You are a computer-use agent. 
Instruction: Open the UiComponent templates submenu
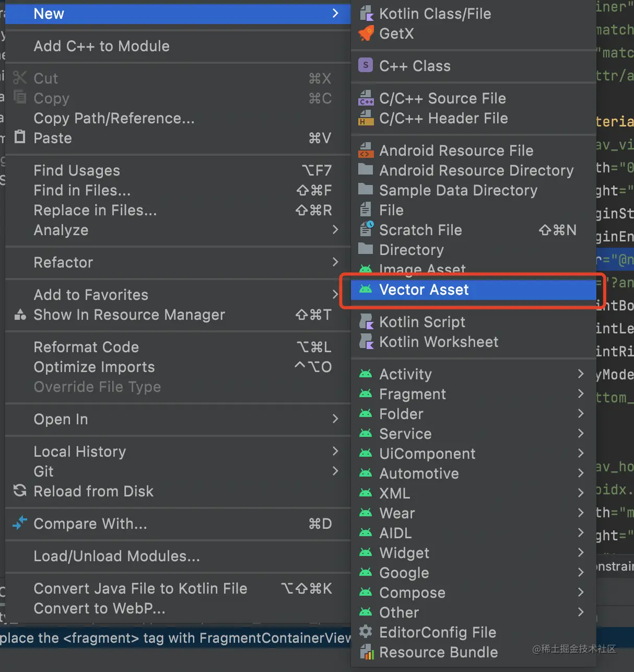tap(474, 454)
